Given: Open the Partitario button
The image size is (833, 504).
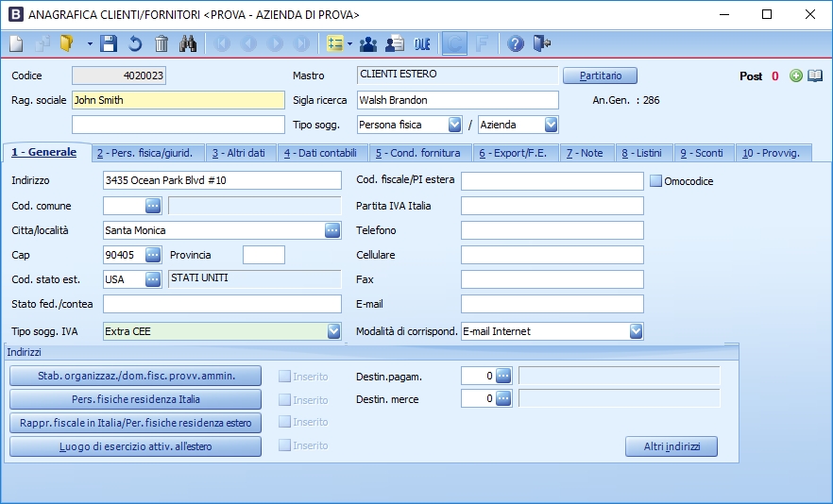Looking at the screenshot, I should coord(601,76).
